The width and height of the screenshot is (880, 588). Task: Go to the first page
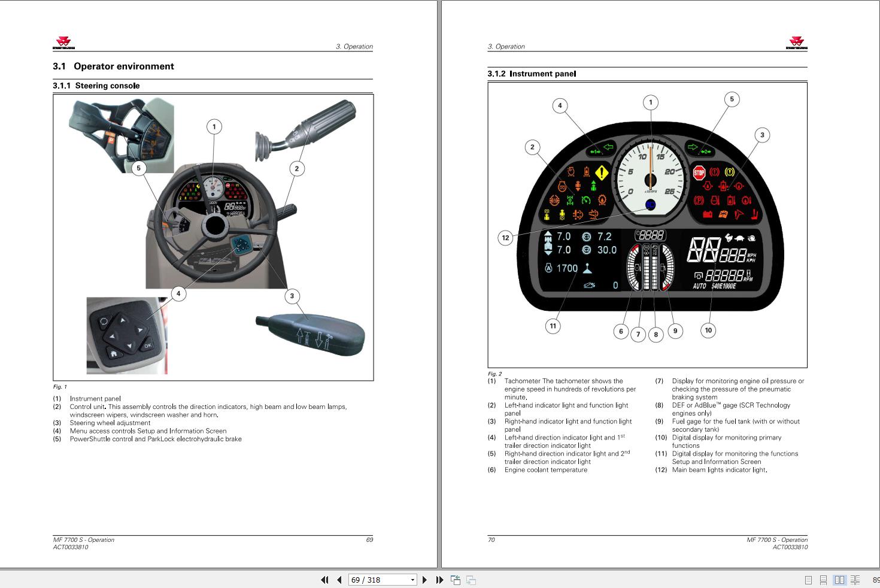coord(324,580)
